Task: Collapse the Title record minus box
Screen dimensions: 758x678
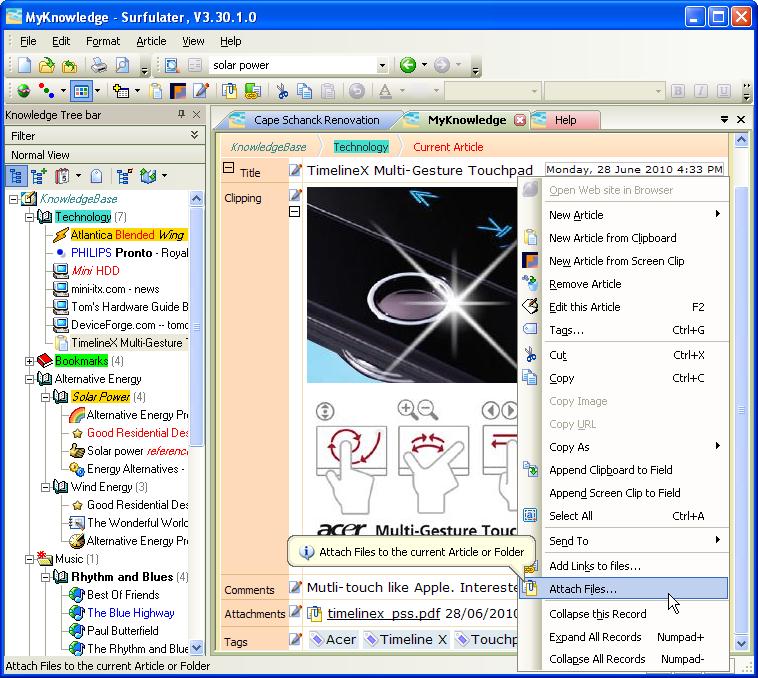Action: pyautogui.click(x=228, y=168)
